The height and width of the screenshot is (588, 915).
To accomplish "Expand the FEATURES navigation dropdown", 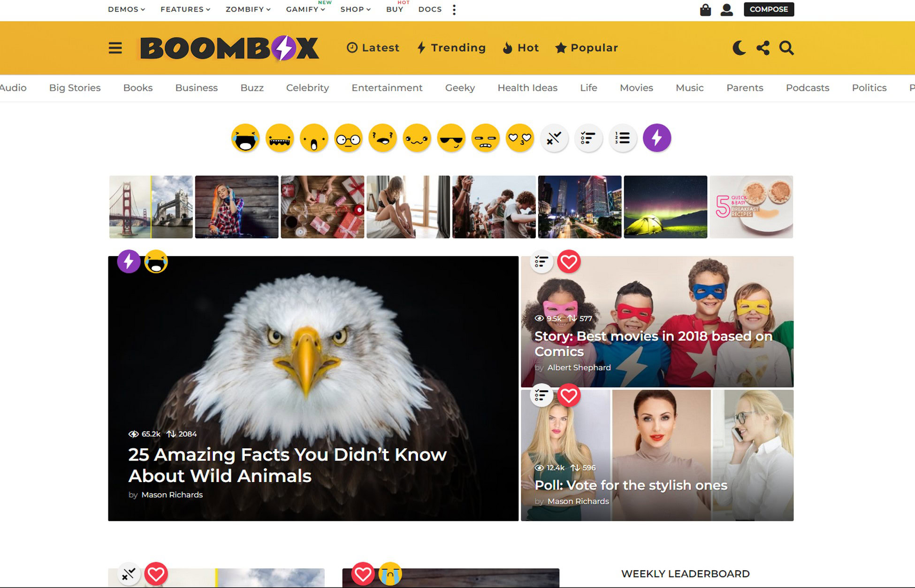I will [x=185, y=9].
